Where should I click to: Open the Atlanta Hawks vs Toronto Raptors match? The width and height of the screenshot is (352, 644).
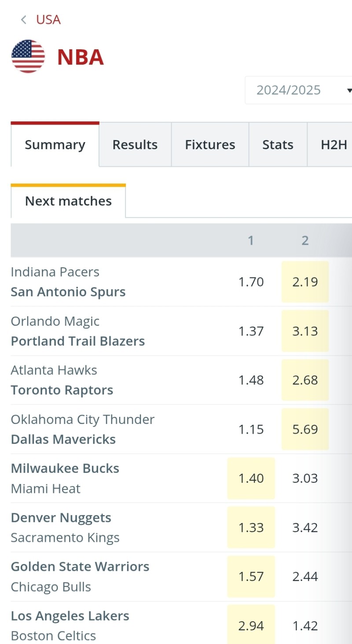click(x=62, y=380)
